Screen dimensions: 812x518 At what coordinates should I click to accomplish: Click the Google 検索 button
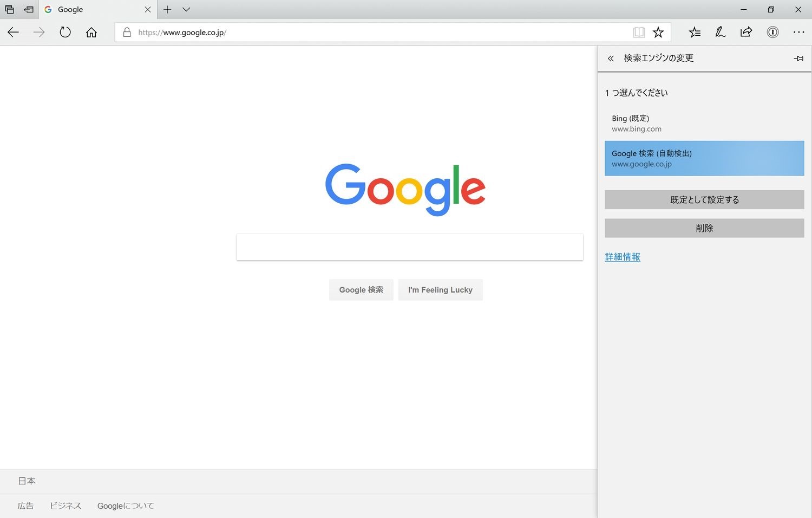point(361,290)
